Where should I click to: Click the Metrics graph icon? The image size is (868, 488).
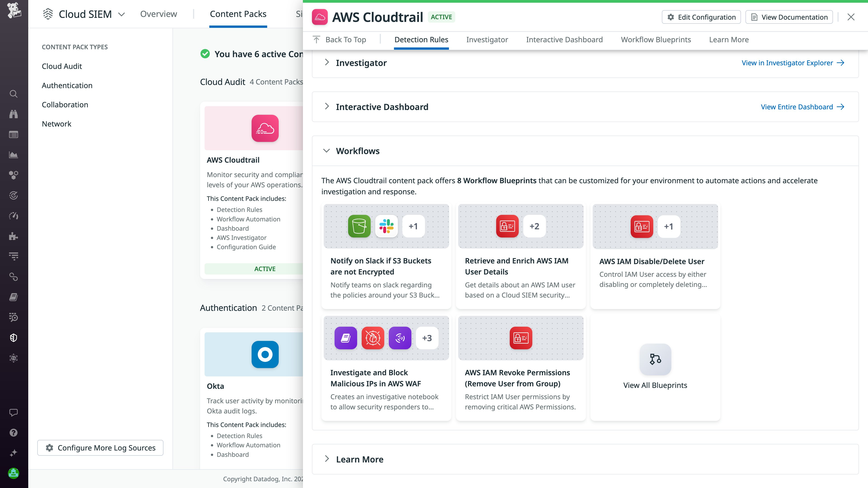14,155
